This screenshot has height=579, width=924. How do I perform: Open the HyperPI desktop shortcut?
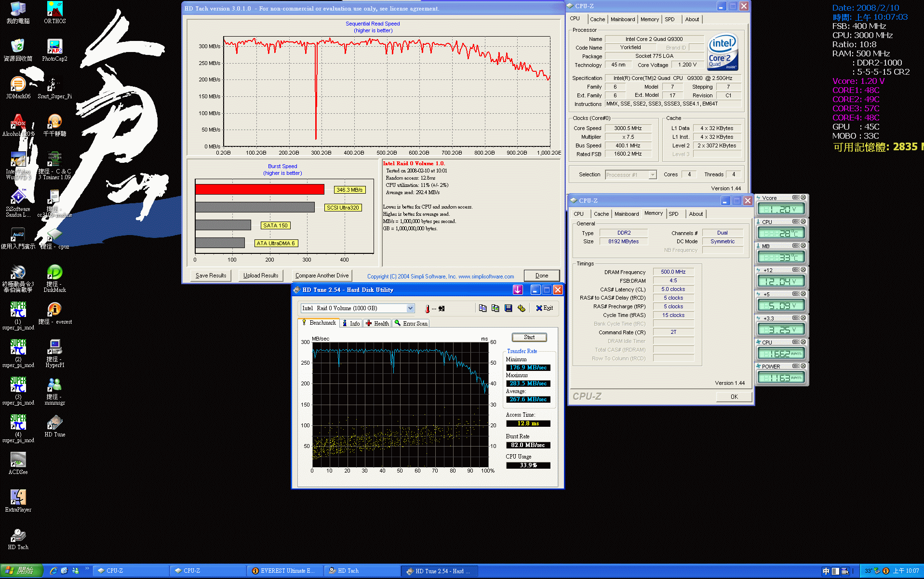click(54, 354)
